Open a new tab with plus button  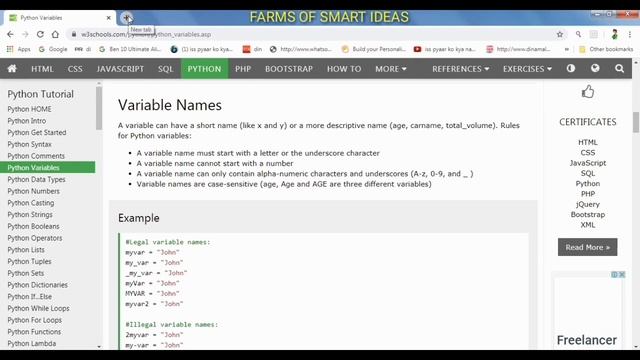point(127,18)
